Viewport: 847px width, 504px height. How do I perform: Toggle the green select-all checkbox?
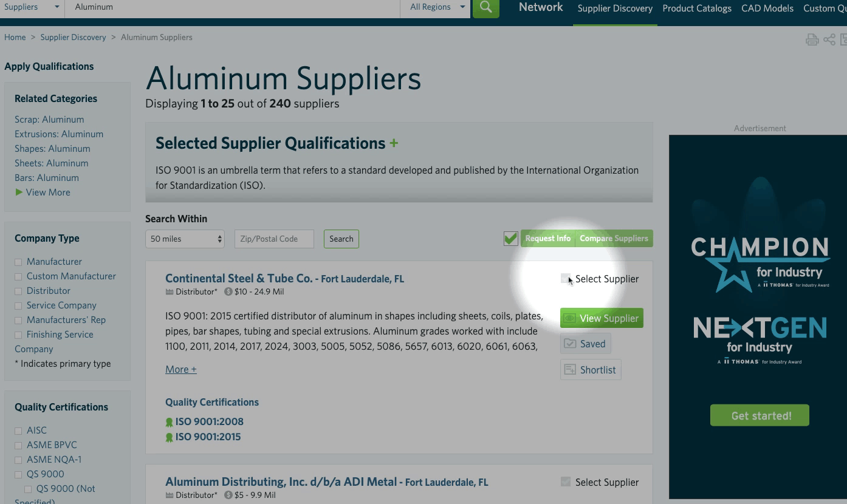click(510, 239)
